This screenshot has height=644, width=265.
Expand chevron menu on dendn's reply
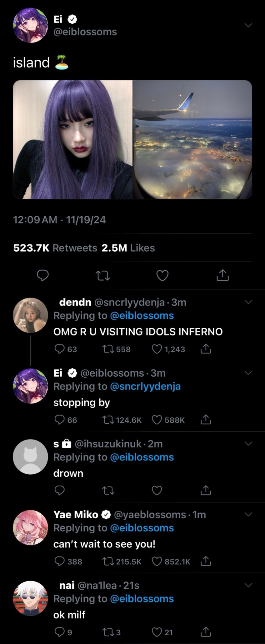click(x=248, y=302)
